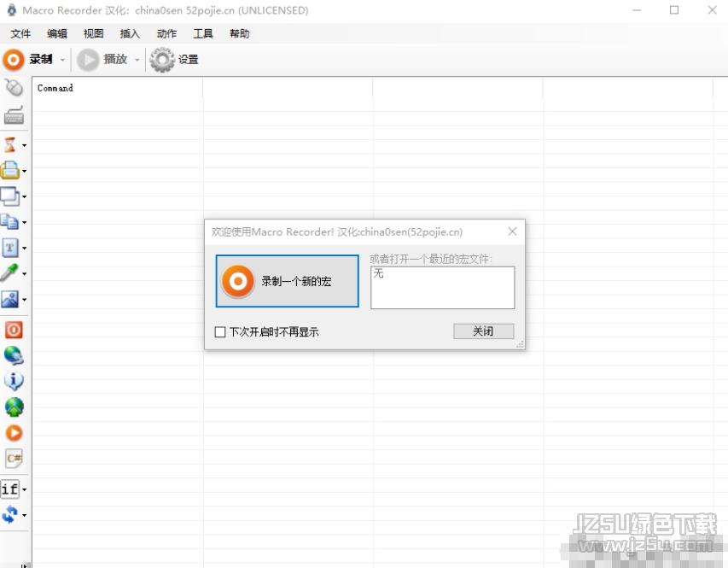Expand the clipboard icon dropdown arrow
The width and height of the screenshot is (728, 568).
click(x=24, y=171)
